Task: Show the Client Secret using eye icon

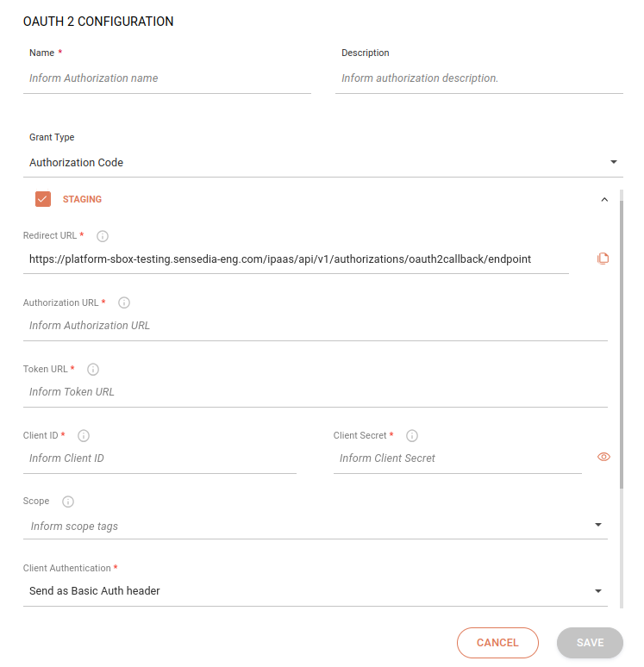Action: click(603, 457)
